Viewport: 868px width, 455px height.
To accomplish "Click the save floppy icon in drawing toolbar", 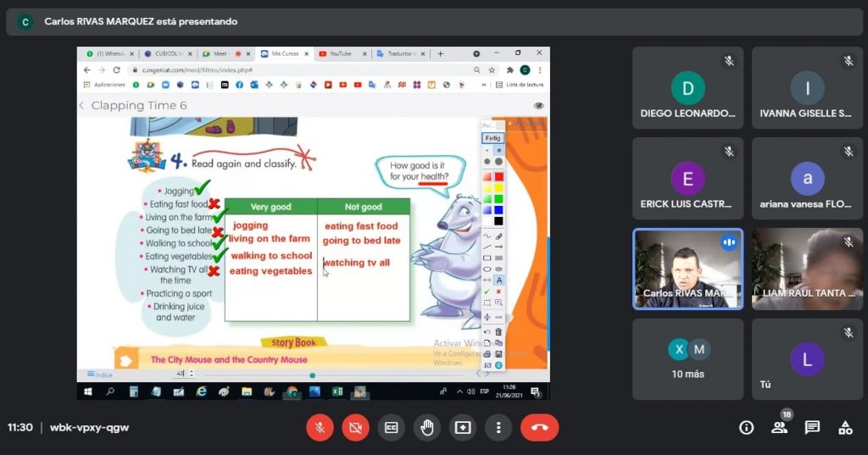I will coord(498,354).
